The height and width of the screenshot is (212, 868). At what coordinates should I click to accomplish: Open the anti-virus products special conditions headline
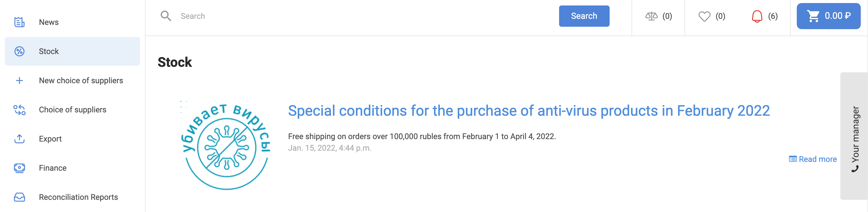(528, 111)
